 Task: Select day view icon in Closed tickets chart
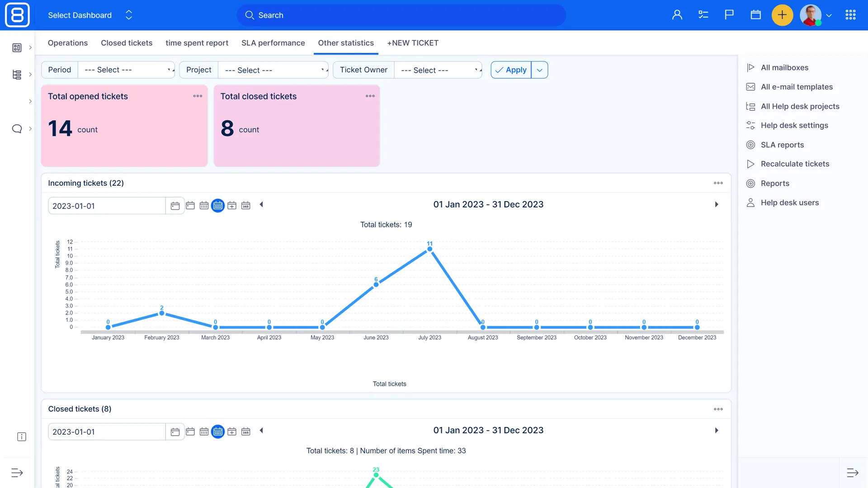click(190, 432)
